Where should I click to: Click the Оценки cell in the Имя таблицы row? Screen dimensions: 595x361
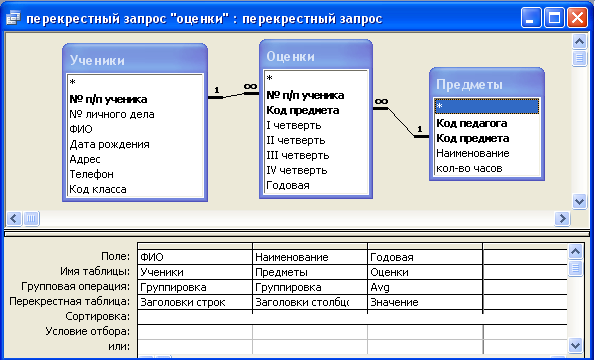[x=425, y=272]
